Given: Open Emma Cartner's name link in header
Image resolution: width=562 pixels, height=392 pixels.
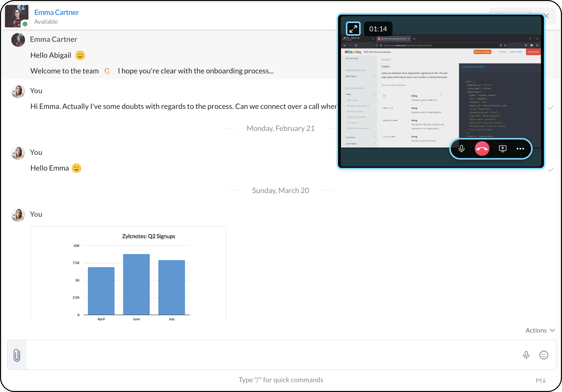Looking at the screenshot, I should coord(56,12).
